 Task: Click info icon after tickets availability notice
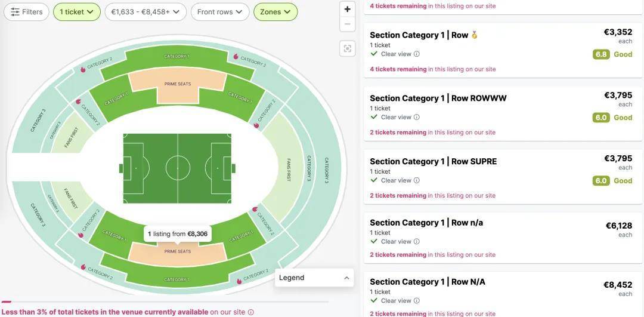tap(251, 312)
